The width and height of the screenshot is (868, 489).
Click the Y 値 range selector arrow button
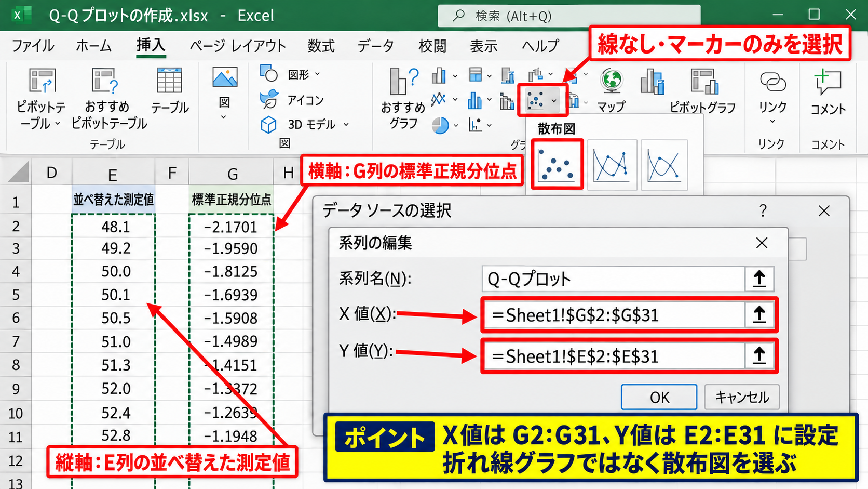click(759, 356)
